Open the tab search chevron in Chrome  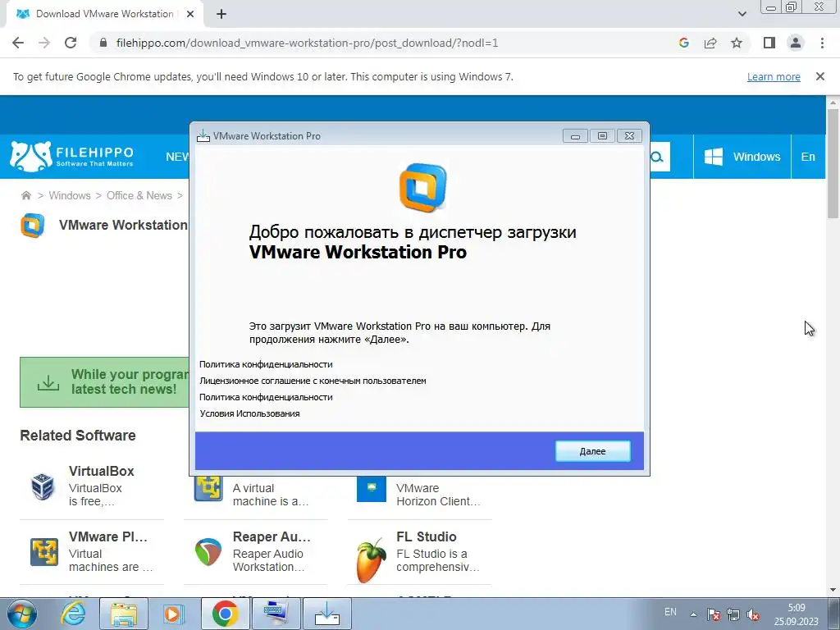point(742,14)
